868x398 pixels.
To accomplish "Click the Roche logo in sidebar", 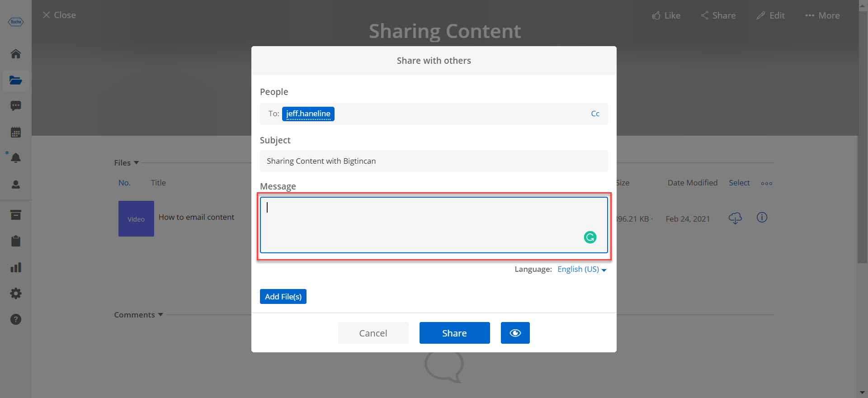I will coord(16,22).
